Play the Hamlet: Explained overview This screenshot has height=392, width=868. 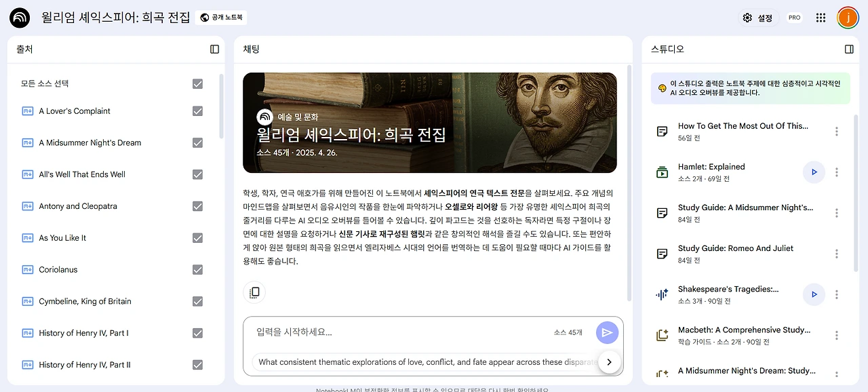[x=814, y=172]
